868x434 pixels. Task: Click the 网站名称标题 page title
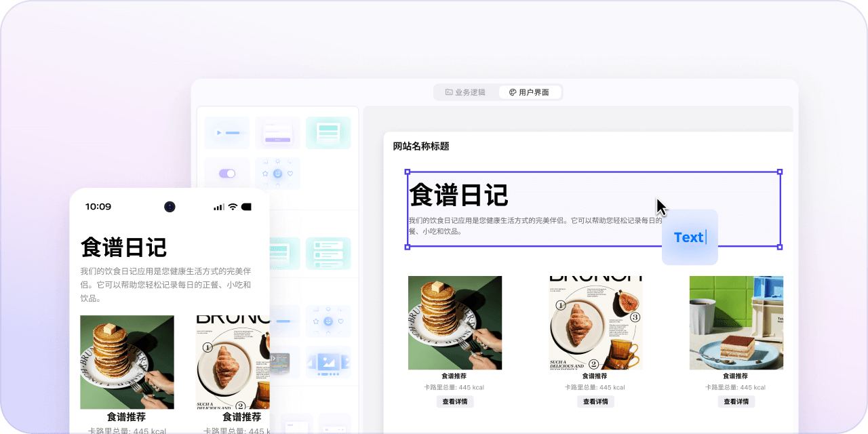[421, 146]
